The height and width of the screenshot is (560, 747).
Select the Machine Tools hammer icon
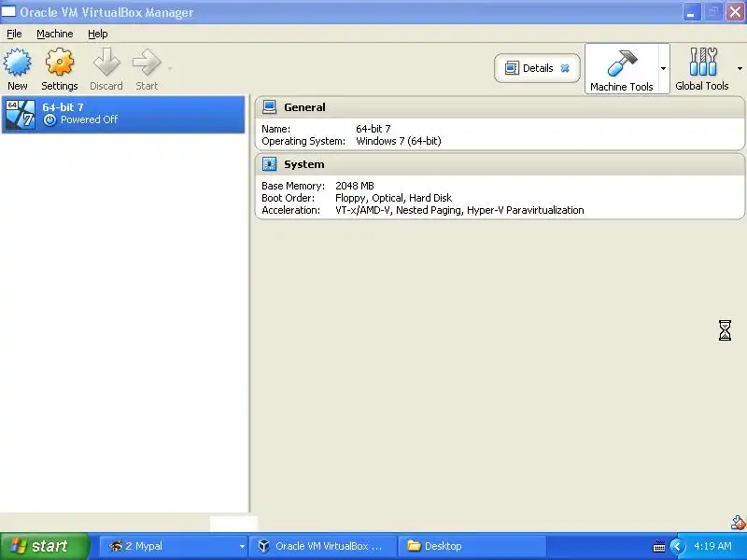pyautogui.click(x=622, y=63)
